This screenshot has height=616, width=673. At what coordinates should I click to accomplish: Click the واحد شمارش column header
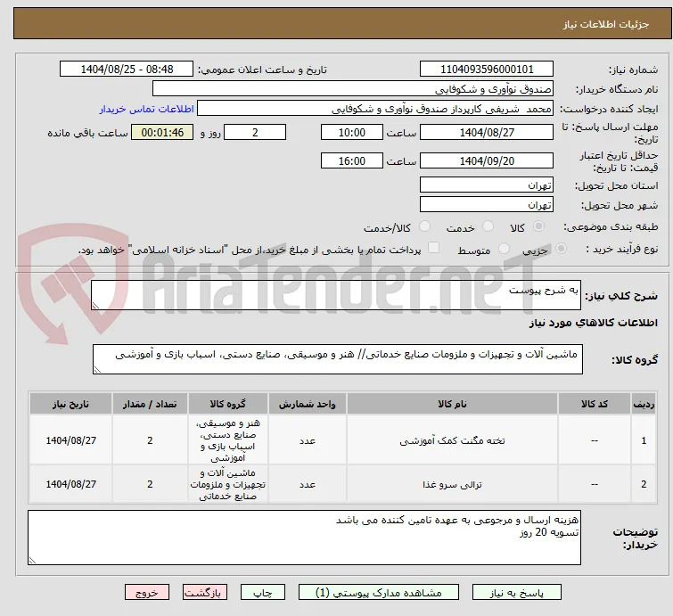point(308,404)
